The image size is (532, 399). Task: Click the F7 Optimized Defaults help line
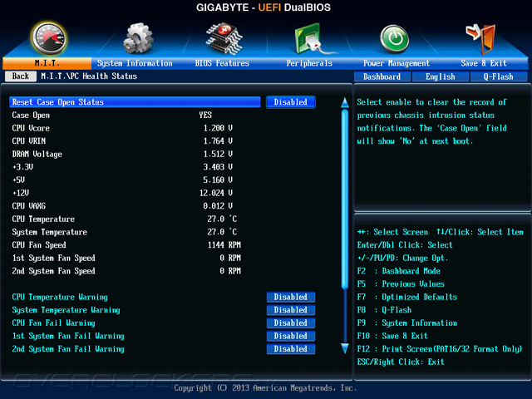click(x=407, y=297)
